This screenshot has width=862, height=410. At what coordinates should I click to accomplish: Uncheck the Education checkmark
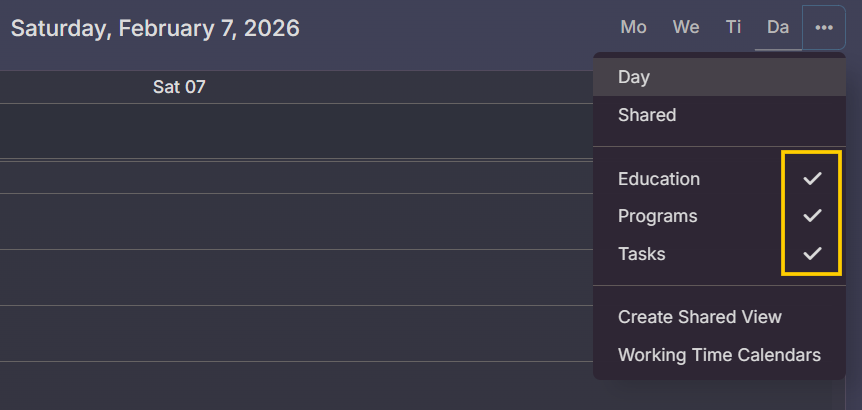pyautogui.click(x=812, y=179)
